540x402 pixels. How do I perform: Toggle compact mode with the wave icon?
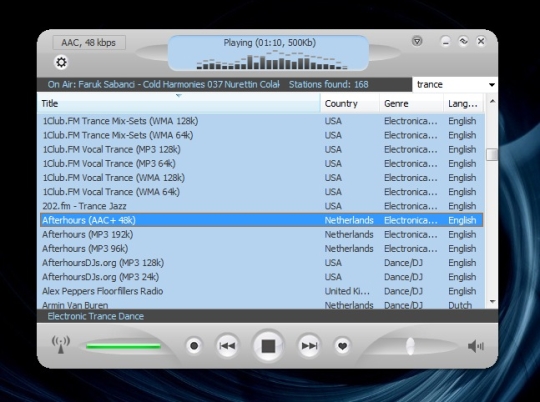tap(463, 41)
